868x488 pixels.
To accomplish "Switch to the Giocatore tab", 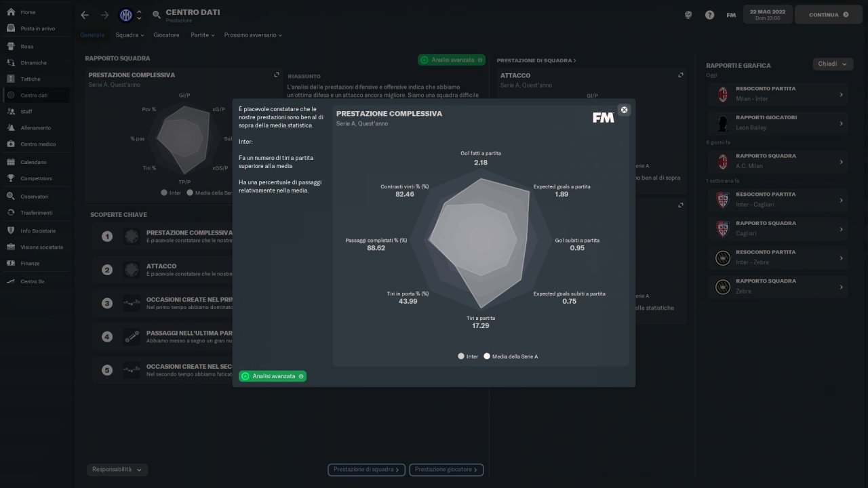I will pyautogui.click(x=167, y=35).
